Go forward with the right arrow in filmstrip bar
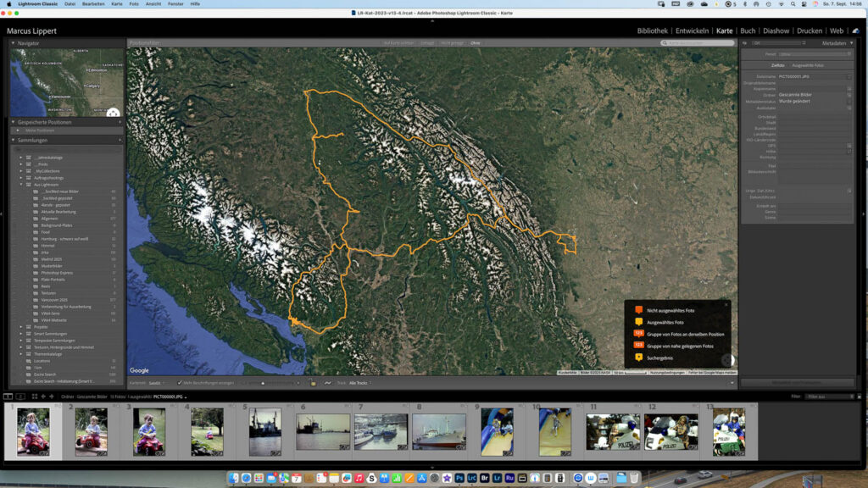This screenshot has height=488, width=868. tap(52, 396)
